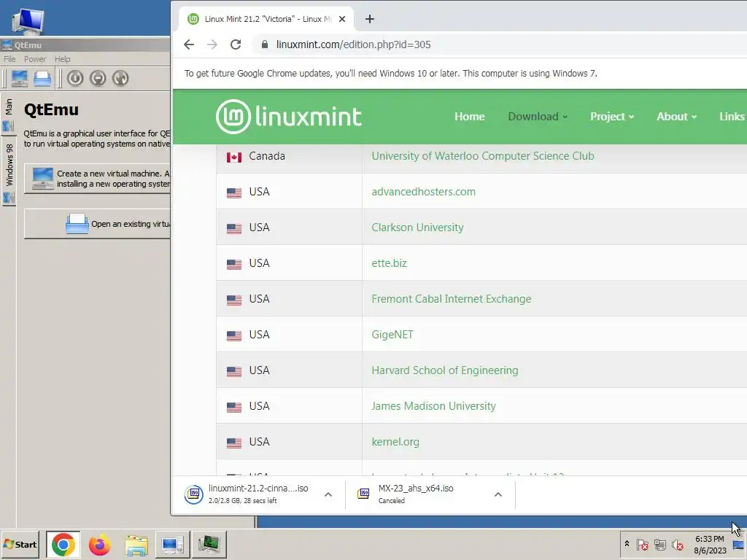This screenshot has width=747, height=560.
Task: Open Fremont Cabal Internet Exchange mirror
Action: [x=451, y=299]
